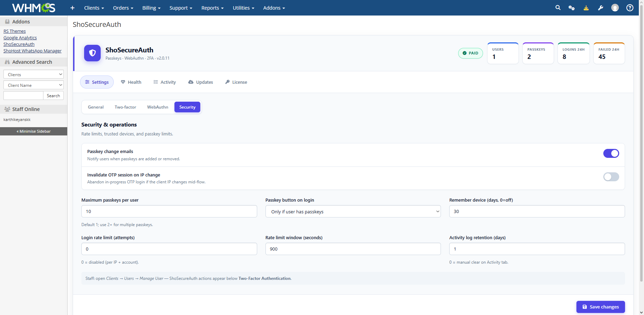Enable Invalidate OTP session on IP change
This screenshot has width=644, height=315.
611,177
